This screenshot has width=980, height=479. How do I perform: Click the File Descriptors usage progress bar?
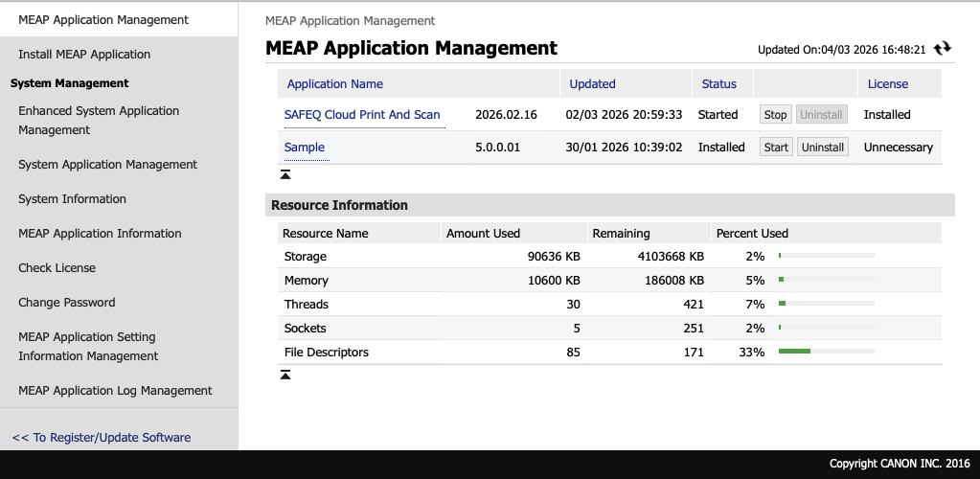(x=827, y=351)
